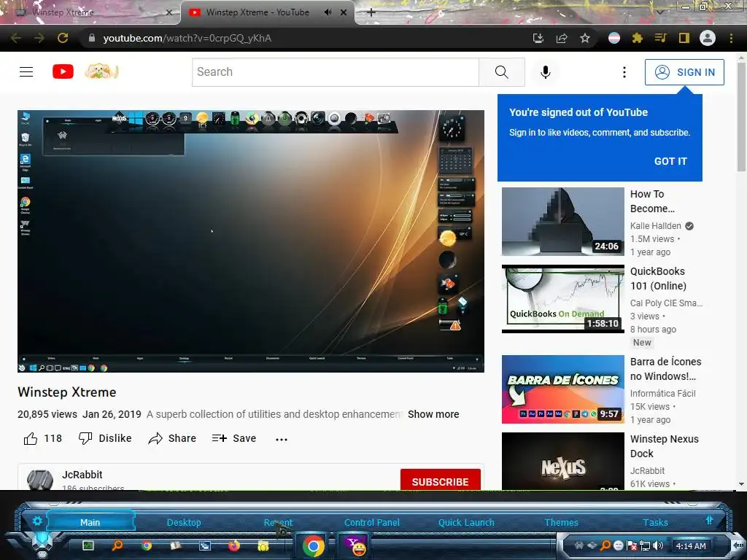Open the media control playlist icon

(660, 38)
